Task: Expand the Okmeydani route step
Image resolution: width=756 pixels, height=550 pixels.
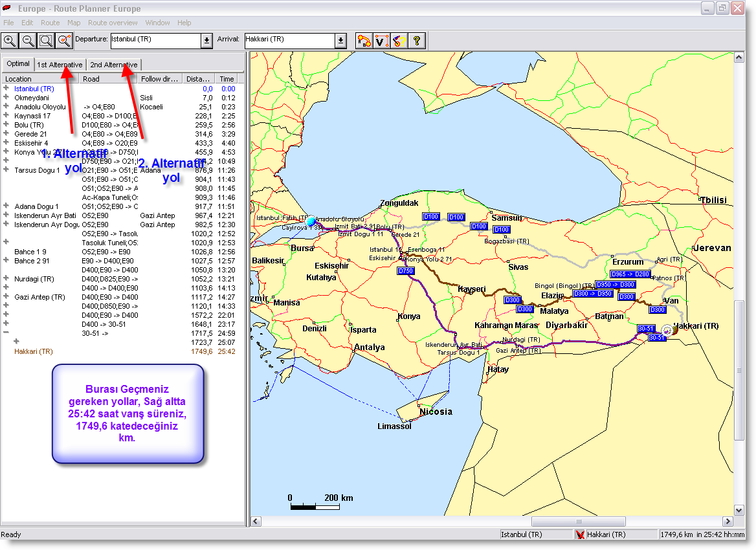Action: point(6,97)
